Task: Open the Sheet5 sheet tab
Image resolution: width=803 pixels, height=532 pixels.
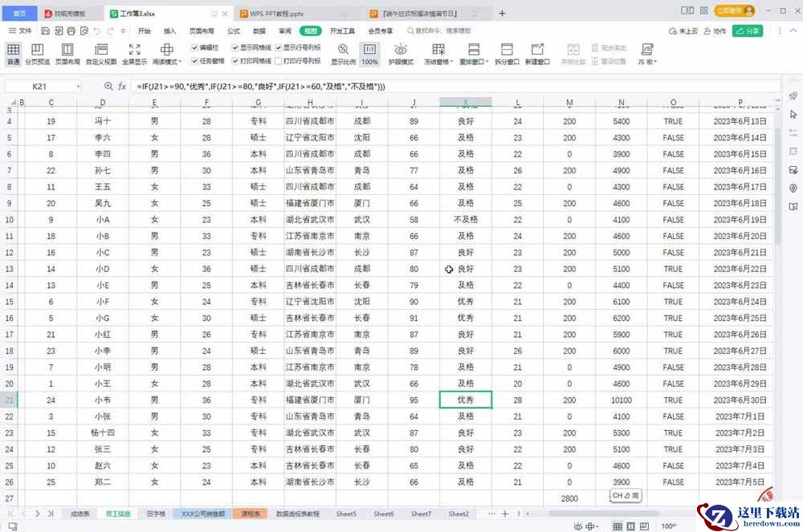Action: (346, 514)
